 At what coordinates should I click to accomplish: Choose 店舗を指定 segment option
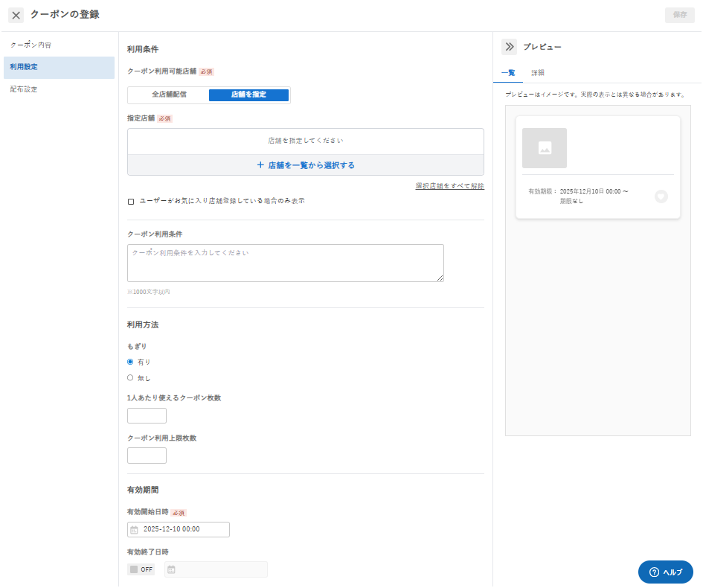click(248, 95)
